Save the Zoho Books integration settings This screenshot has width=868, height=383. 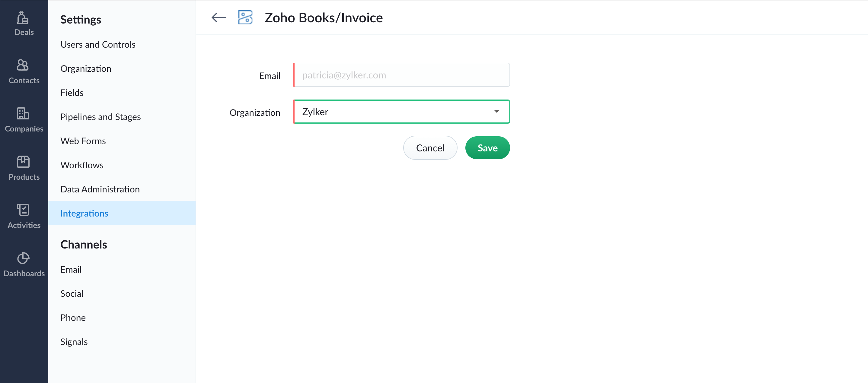(487, 147)
